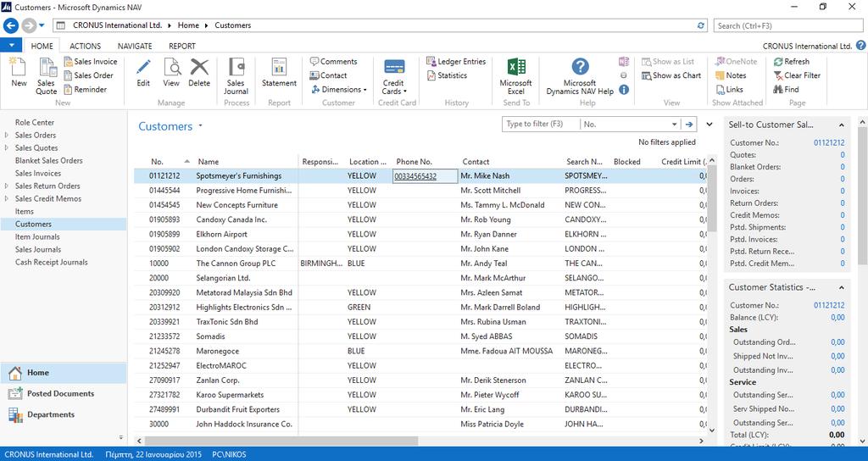Screen dimensions: 868x461
Task: Select the HOME ribbon tab
Action: (42, 46)
